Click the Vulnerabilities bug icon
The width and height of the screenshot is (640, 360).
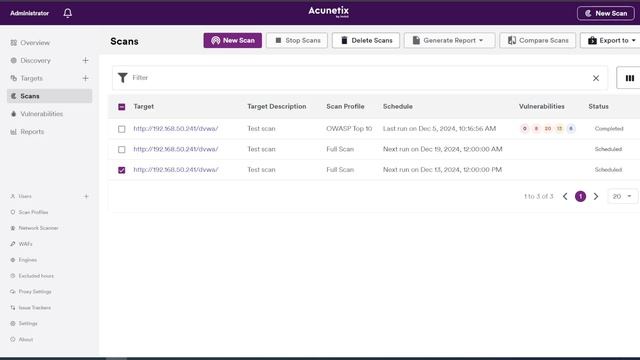(13, 114)
